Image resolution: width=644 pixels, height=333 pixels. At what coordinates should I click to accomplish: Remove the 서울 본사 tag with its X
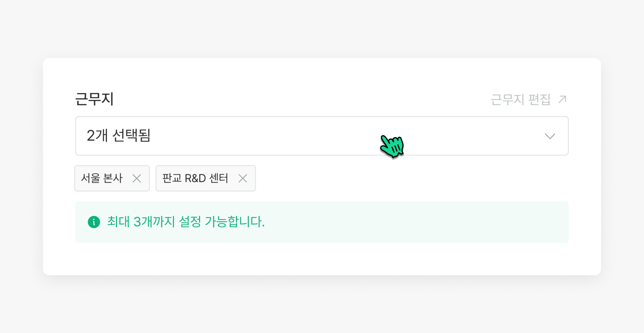[x=137, y=178]
